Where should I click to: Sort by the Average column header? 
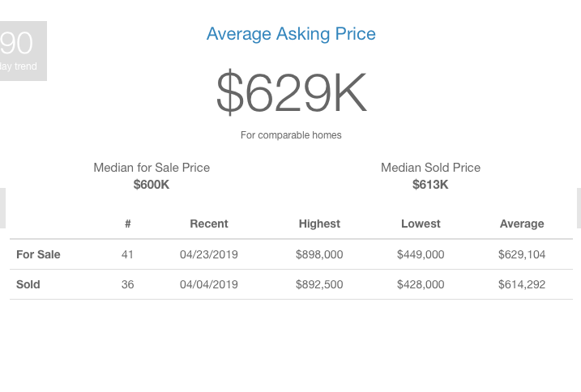coord(522,224)
